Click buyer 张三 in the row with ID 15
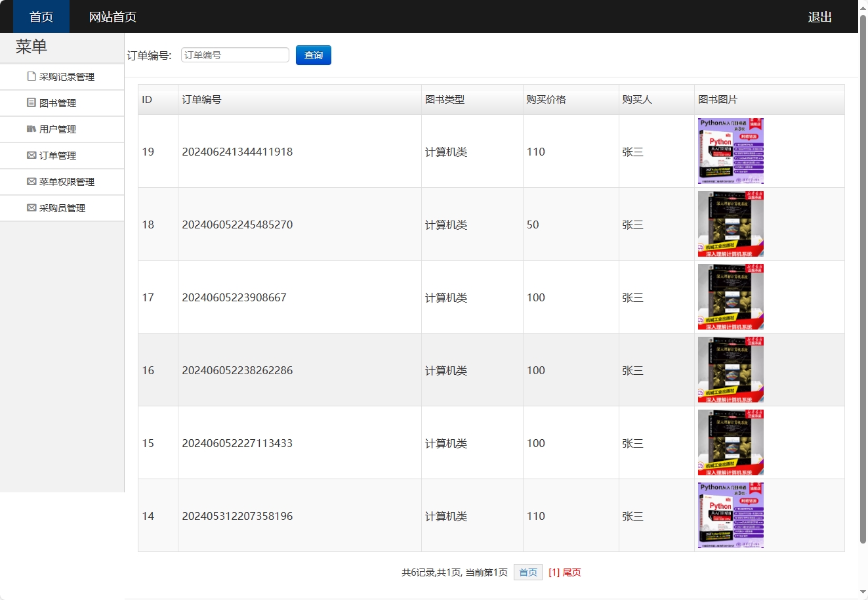The height and width of the screenshot is (600, 868). (632, 443)
